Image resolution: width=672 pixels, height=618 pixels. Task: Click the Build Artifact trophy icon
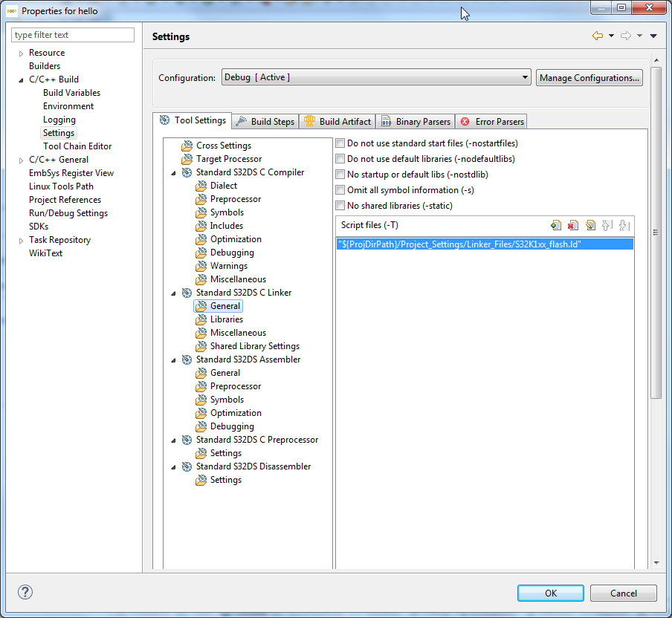(x=309, y=121)
